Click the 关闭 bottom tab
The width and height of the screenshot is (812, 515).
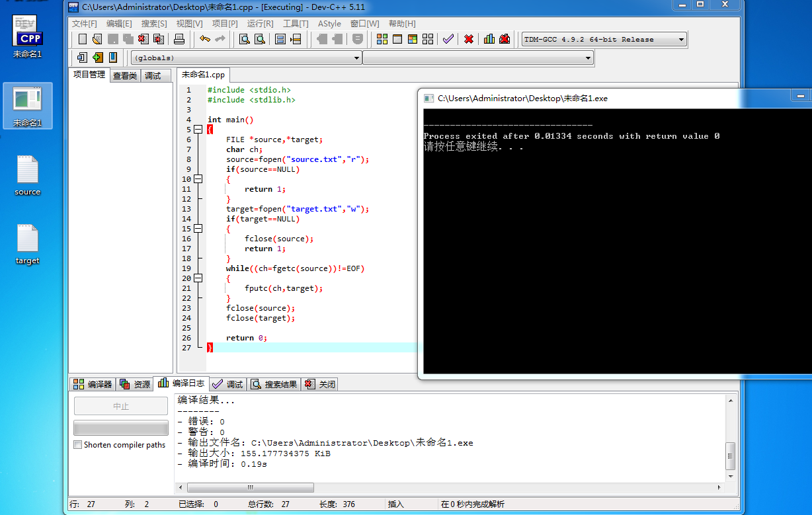pyautogui.click(x=319, y=384)
